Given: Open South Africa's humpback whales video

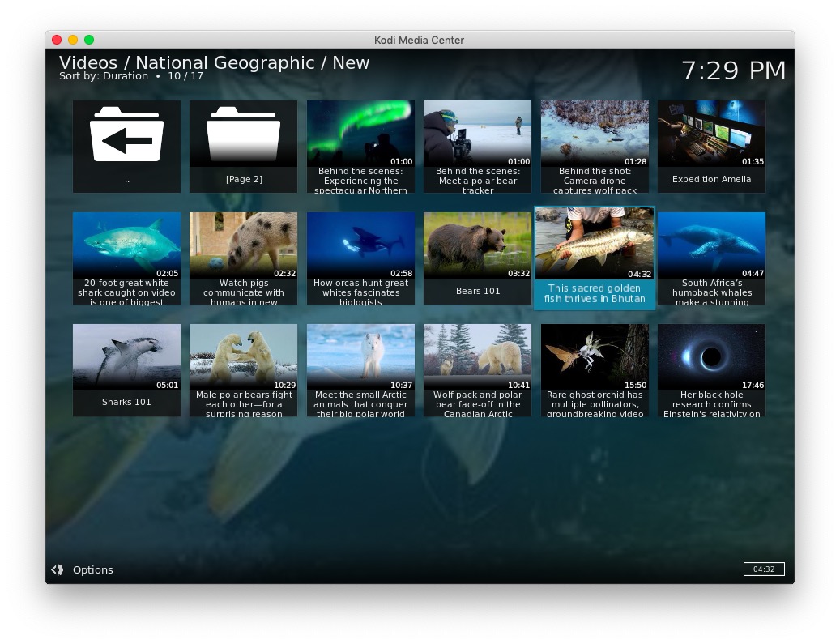Looking at the screenshot, I should click(x=711, y=246).
